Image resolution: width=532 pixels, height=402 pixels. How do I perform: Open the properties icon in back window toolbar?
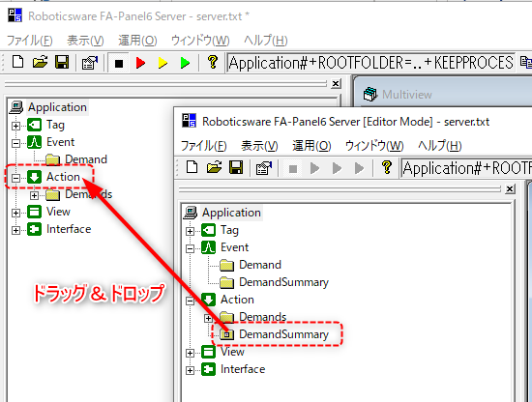[90, 63]
